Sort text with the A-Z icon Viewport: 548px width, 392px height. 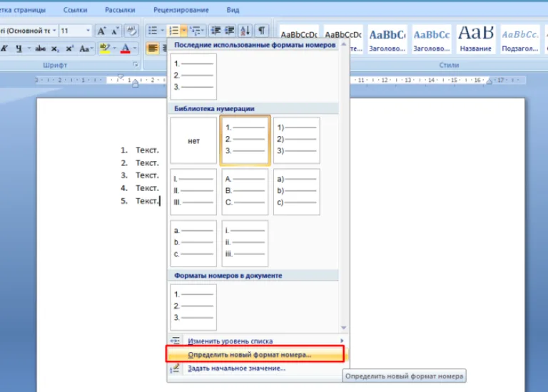(x=245, y=31)
